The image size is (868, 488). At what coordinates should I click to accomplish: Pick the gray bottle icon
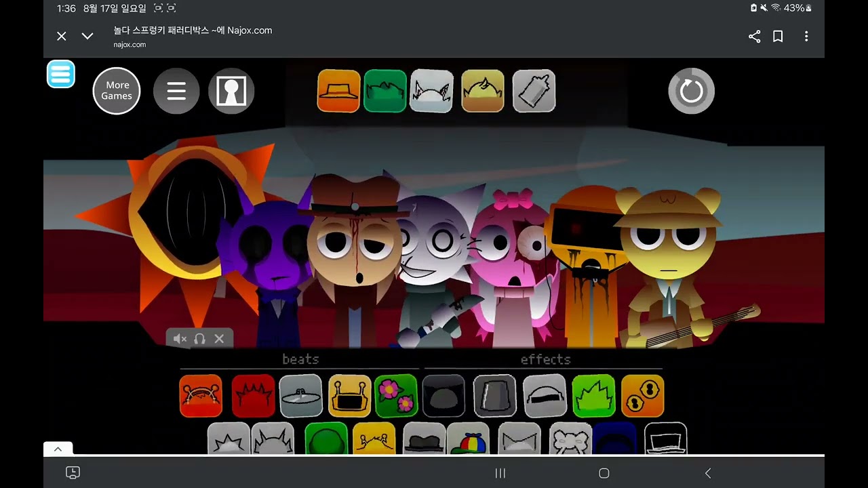[534, 91]
